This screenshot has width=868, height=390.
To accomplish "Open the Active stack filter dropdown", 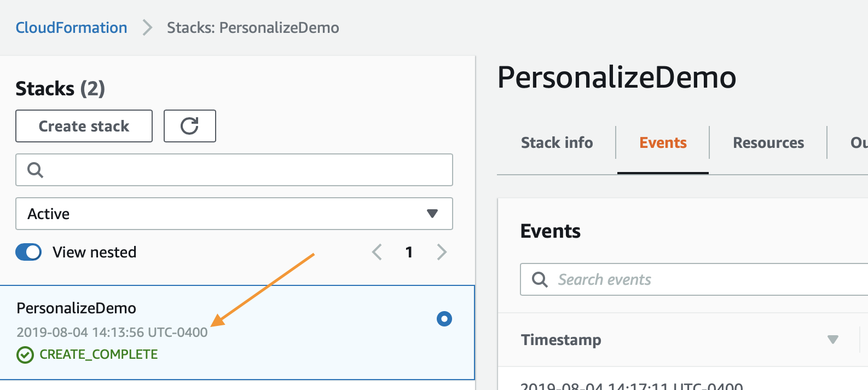I will (x=234, y=214).
